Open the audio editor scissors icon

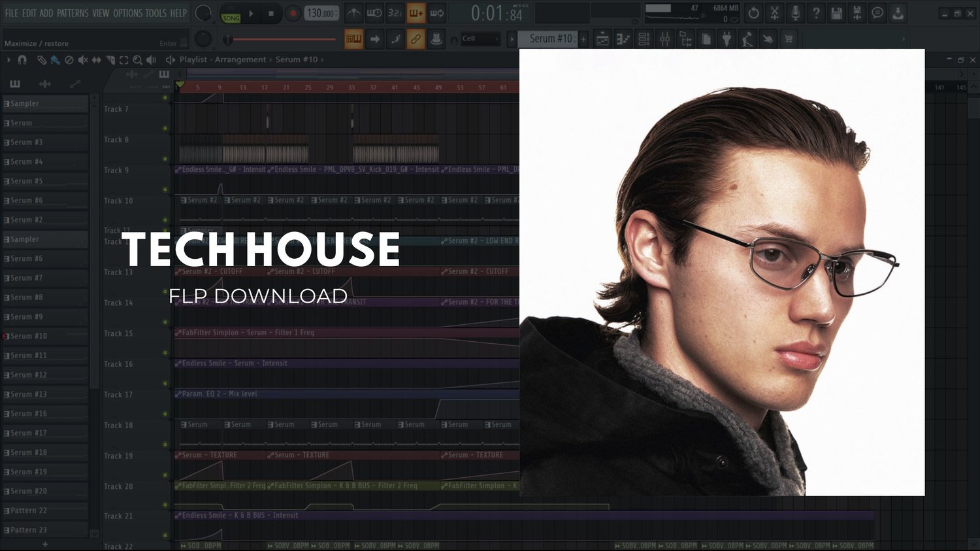click(774, 13)
